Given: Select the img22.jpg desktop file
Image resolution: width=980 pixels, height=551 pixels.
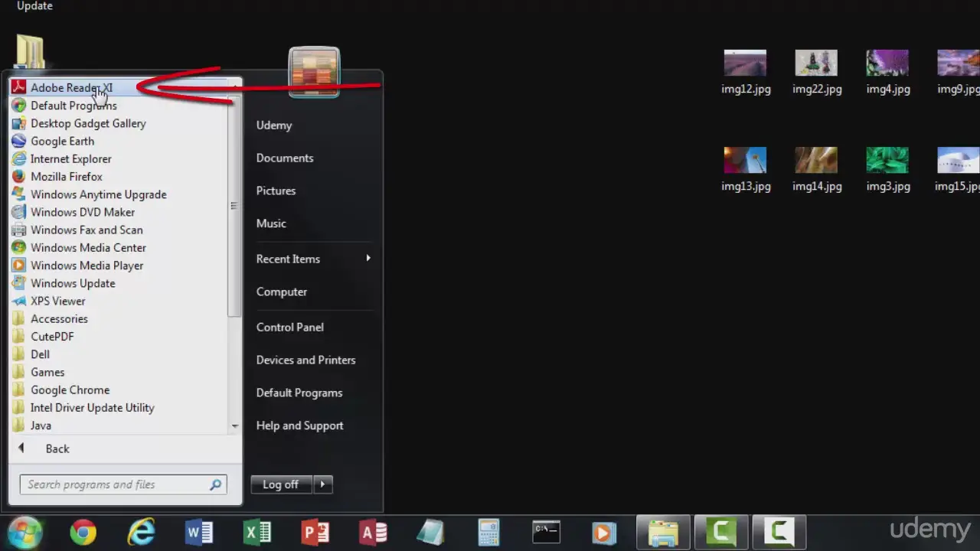Looking at the screenshot, I should pyautogui.click(x=817, y=73).
